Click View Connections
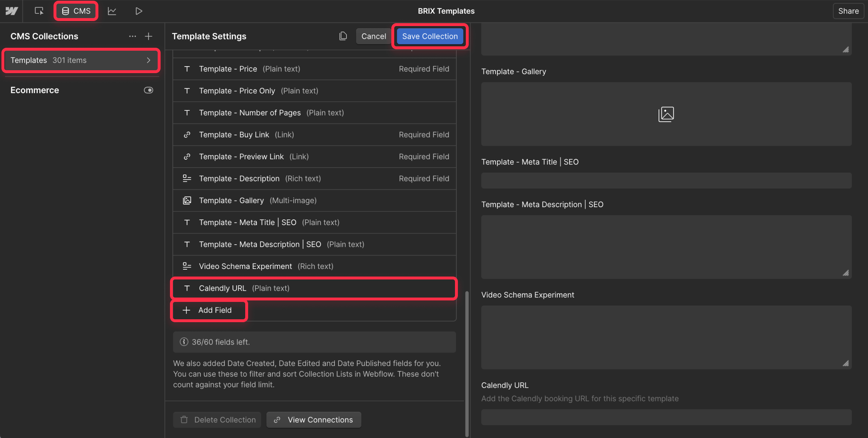The height and width of the screenshot is (438, 868). (314, 420)
